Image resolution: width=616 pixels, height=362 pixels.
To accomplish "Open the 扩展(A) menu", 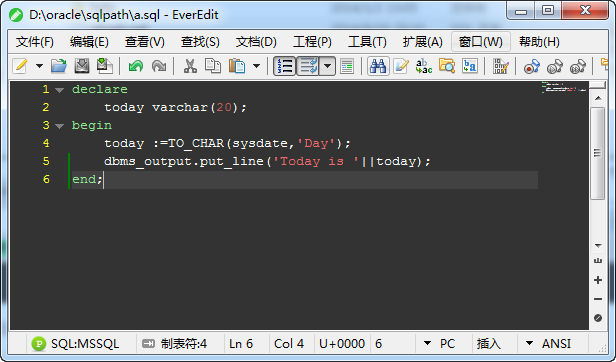I will coord(423,42).
